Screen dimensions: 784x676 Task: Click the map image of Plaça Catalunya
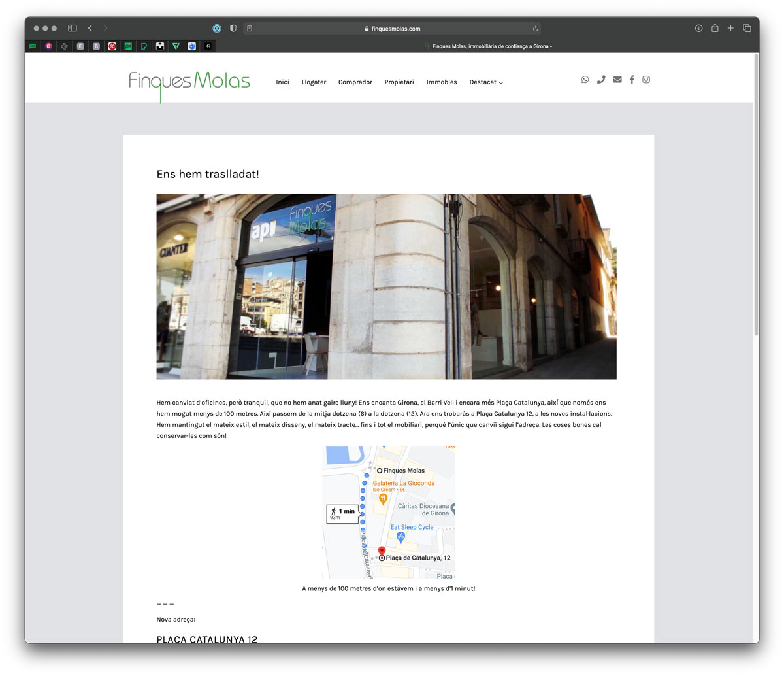[x=389, y=512]
